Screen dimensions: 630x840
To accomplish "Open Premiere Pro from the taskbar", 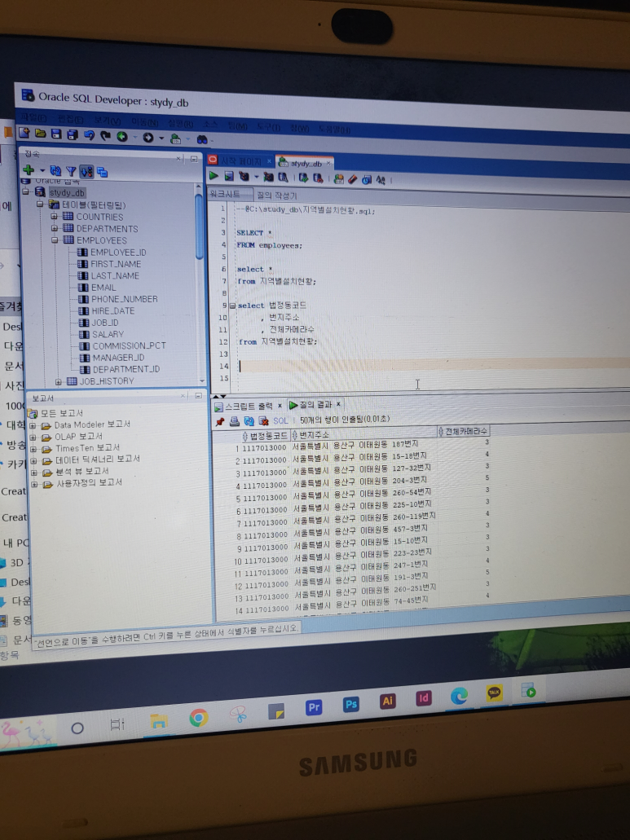I will tap(314, 708).
